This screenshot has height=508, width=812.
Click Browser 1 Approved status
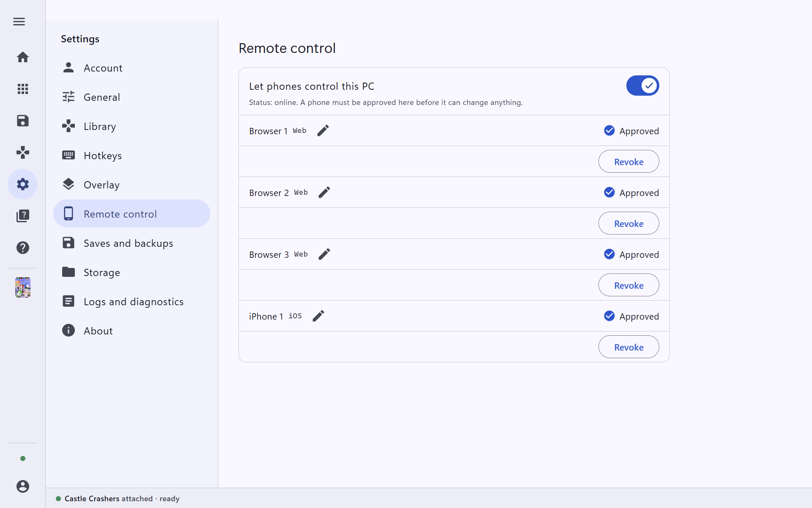coord(631,131)
